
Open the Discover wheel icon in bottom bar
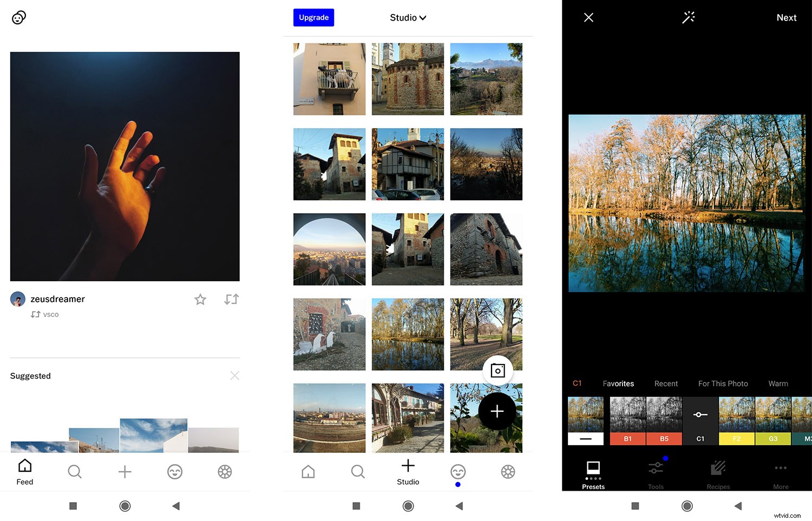225,471
